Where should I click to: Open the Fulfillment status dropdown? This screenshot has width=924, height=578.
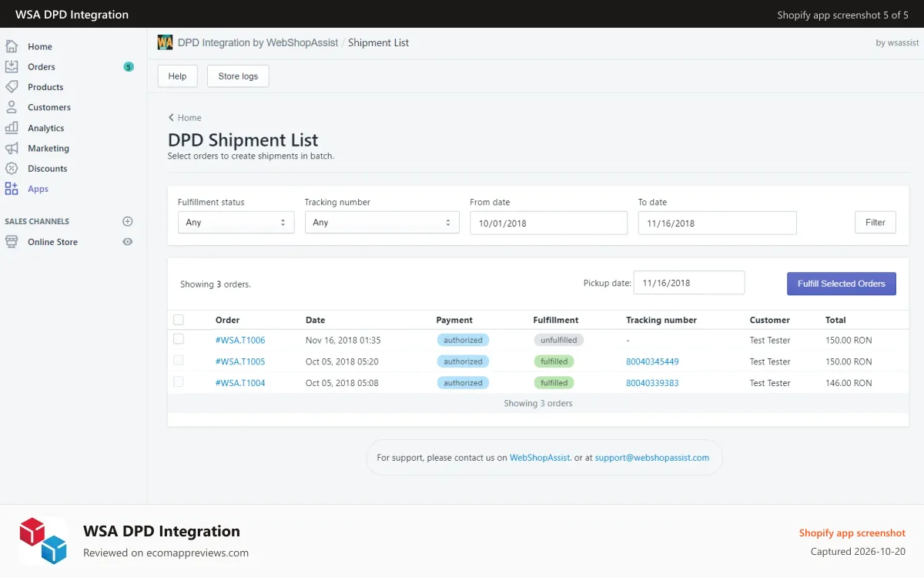236,222
